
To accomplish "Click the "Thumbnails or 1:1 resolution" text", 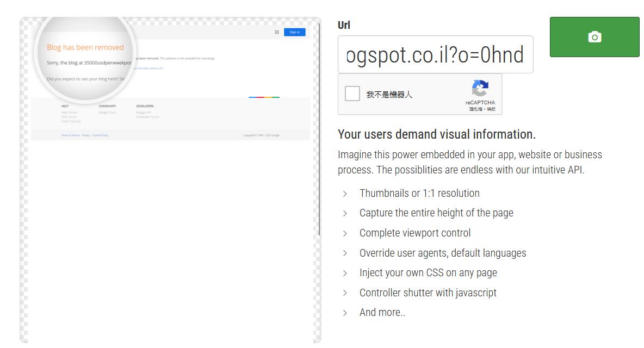I will pos(419,193).
